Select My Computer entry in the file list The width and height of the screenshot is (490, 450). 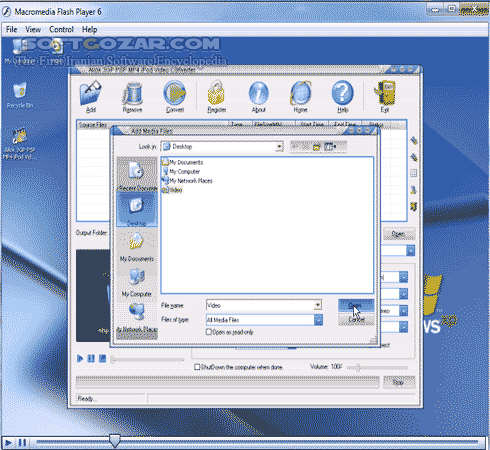coord(181,171)
